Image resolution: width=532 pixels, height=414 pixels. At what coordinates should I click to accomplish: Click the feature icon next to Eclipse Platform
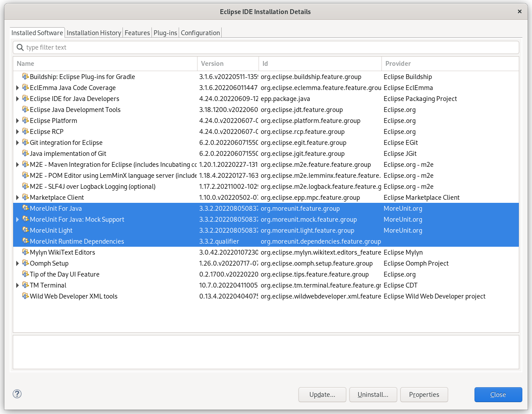click(x=25, y=120)
